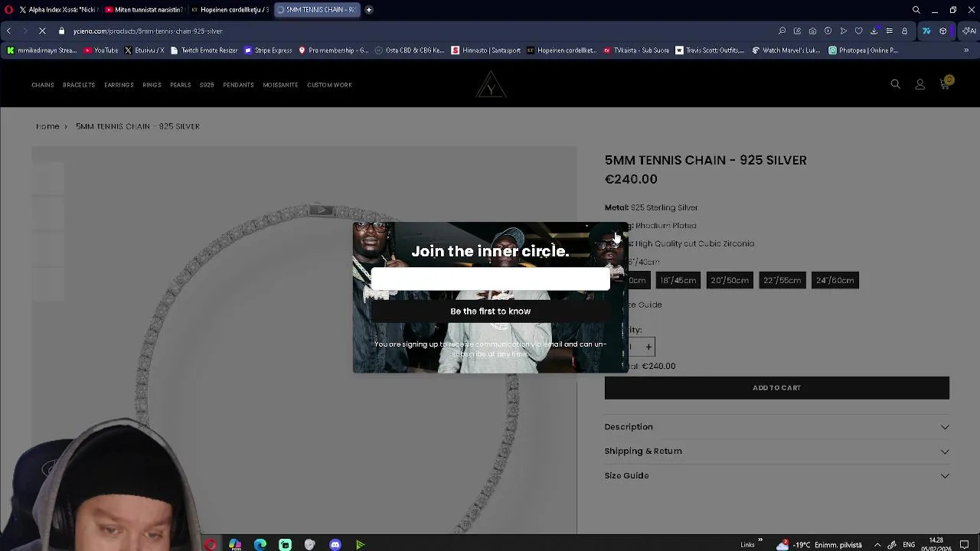Open the Opera main menu icon
The width and height of the screenshot is (980, 551).
pyautogui.click(x=8, y=10)
